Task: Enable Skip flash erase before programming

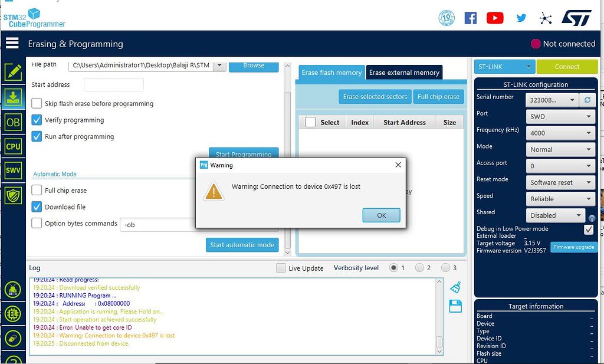Action: (37, 103)
